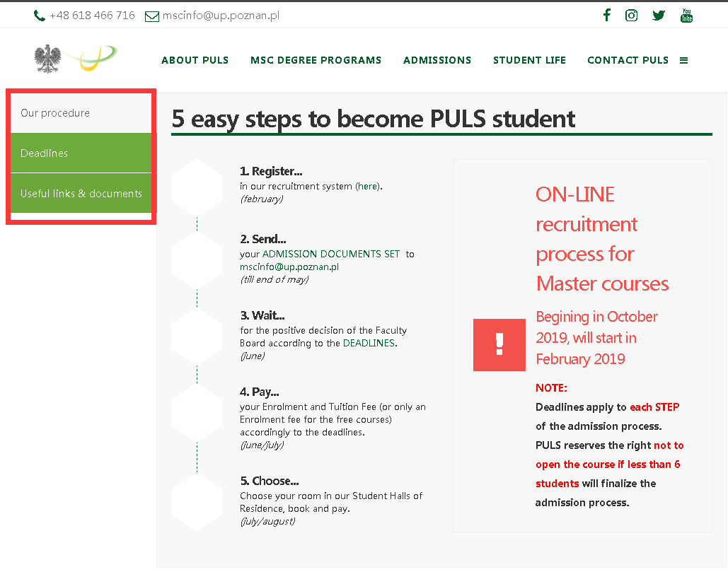Image resolution: width=728 pixels, height=579 pixels.
Task: Click the envelope email icon
Action: [152, 16]
